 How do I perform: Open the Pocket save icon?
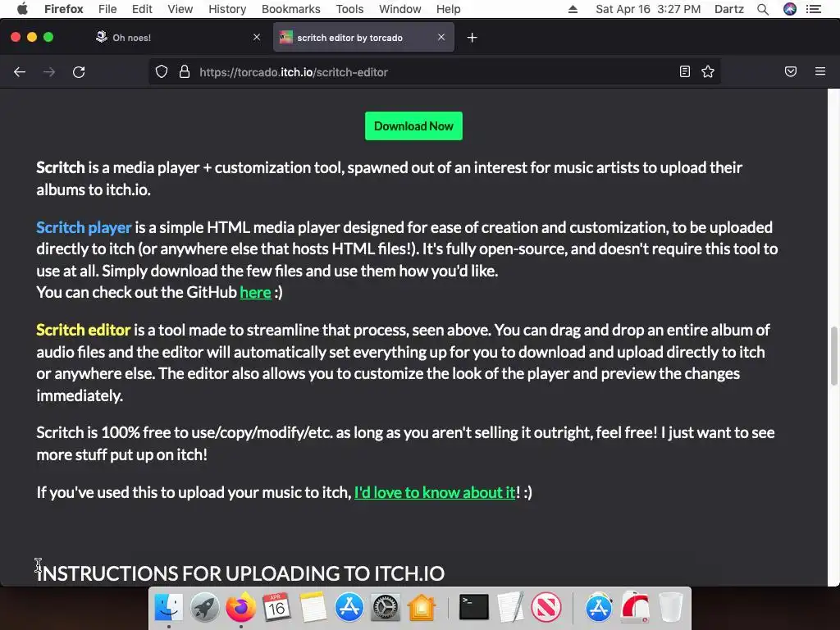(x=790, y=72)
